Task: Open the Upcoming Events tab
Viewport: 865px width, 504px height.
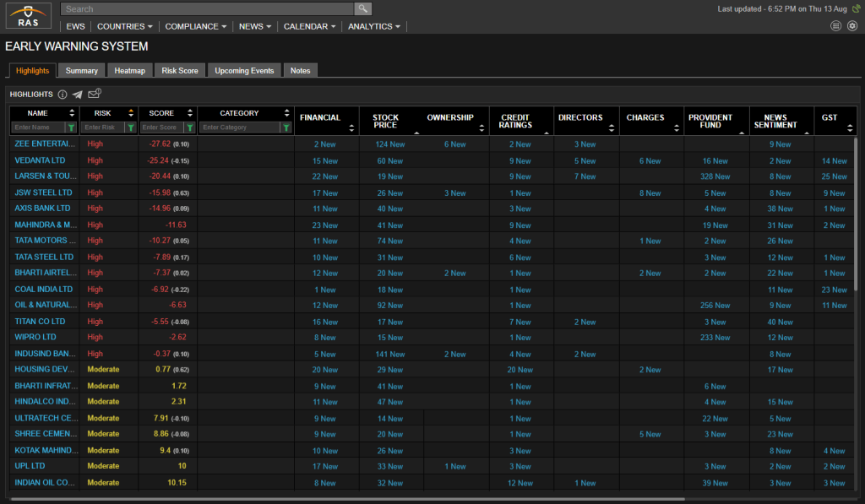Action: (244, 71)
